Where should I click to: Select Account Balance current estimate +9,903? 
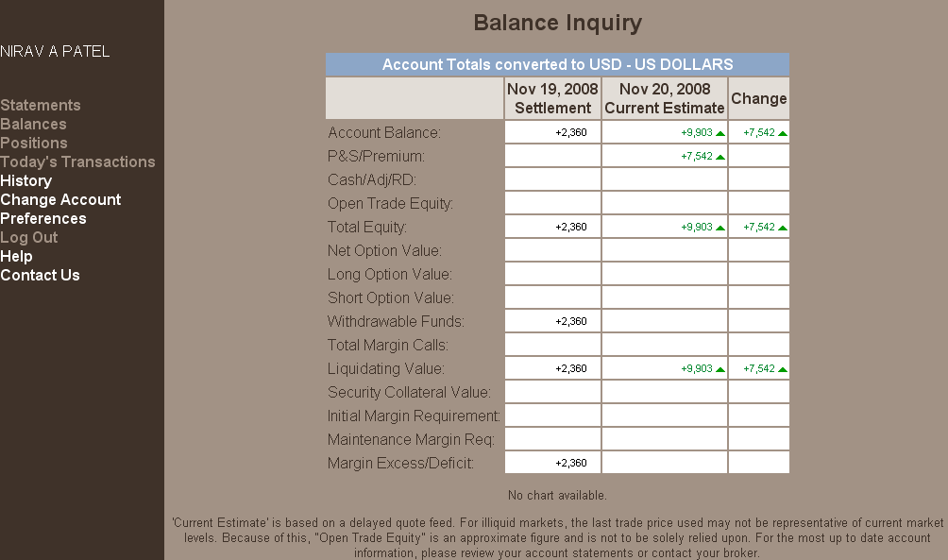pyautogui.click(x=697, y=132)
